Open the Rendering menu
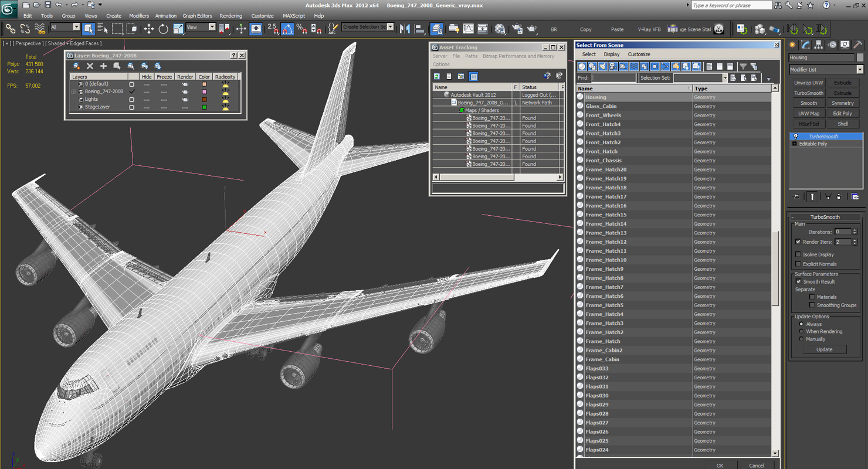This screenshot has width=868, height=469. point(230,16)
